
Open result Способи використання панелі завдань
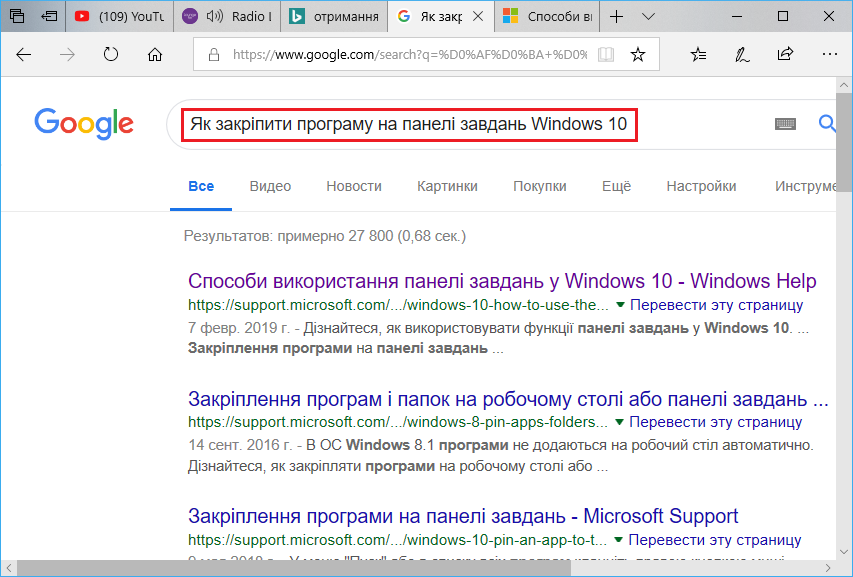pyautogui.click(x=502, y=281)
